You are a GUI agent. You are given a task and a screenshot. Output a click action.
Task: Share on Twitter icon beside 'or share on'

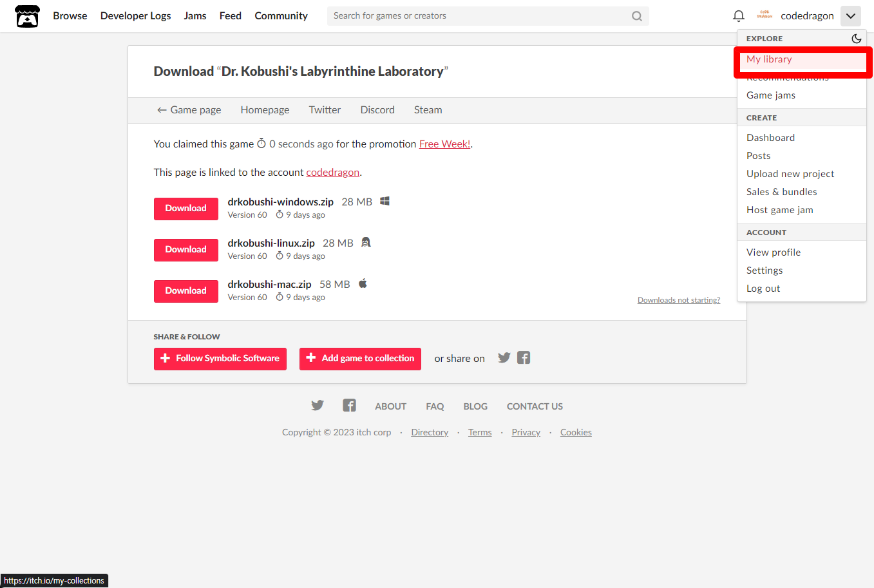[x=504, y=358]
